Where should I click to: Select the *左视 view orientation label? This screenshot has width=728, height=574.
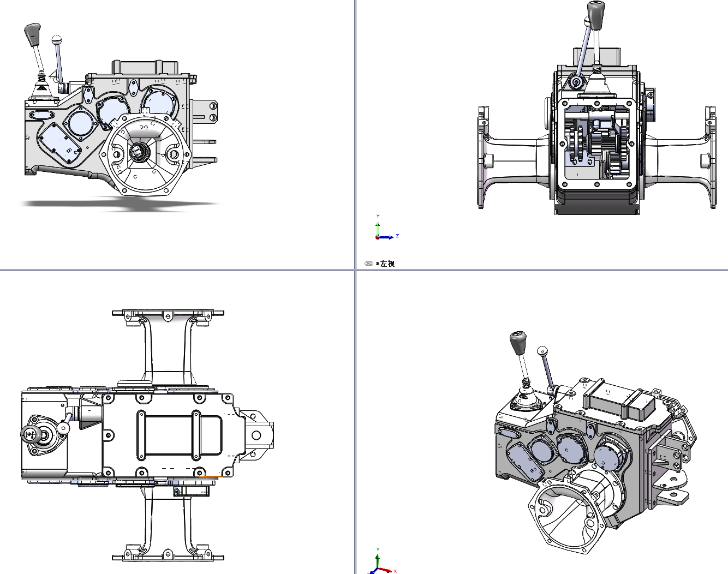[385, 264]
